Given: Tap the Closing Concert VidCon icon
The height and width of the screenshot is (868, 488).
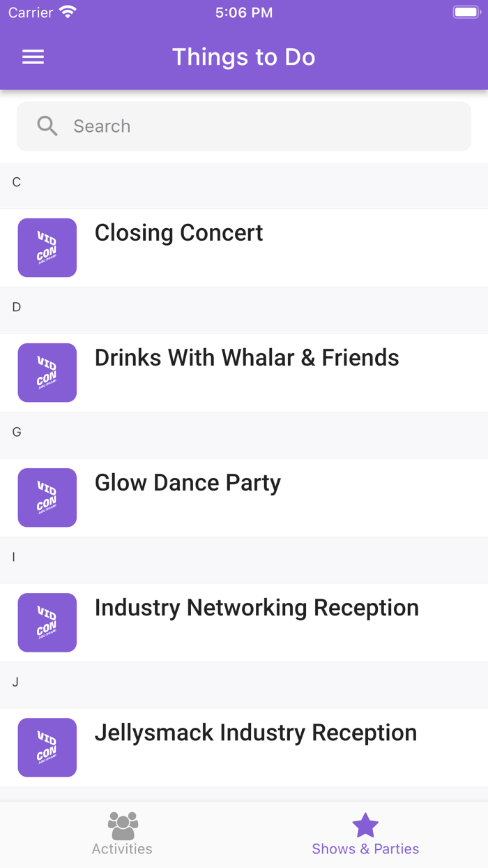Looking at the screenshot, I should 47,248.
